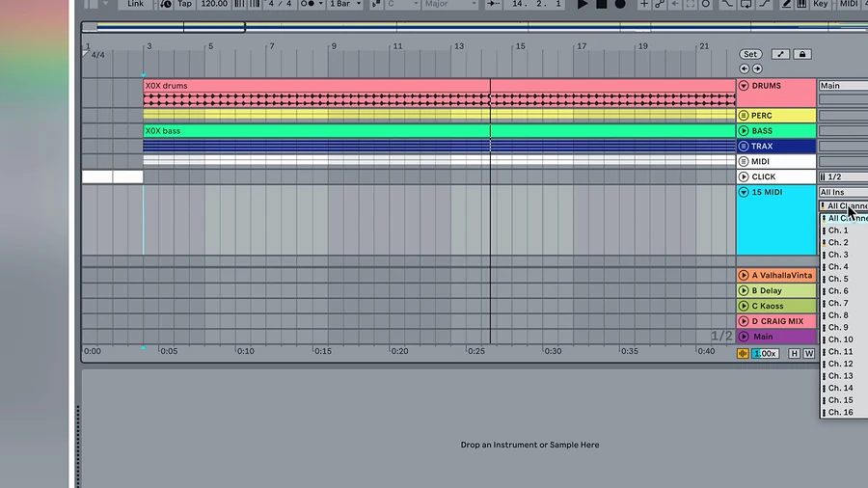
Task: Unfold the A ValhallaVinta return track
Action: point(744,275)
